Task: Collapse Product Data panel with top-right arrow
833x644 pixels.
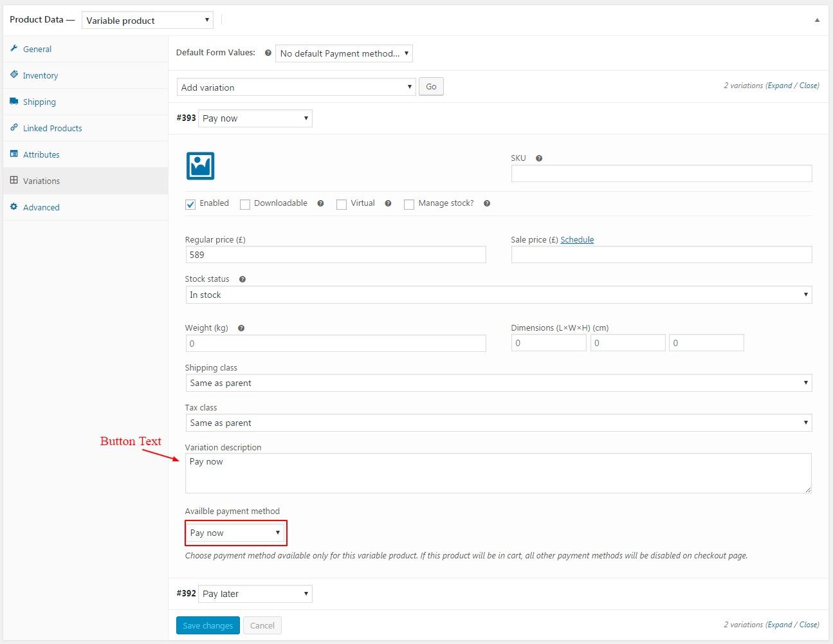Action: (817, 20)
